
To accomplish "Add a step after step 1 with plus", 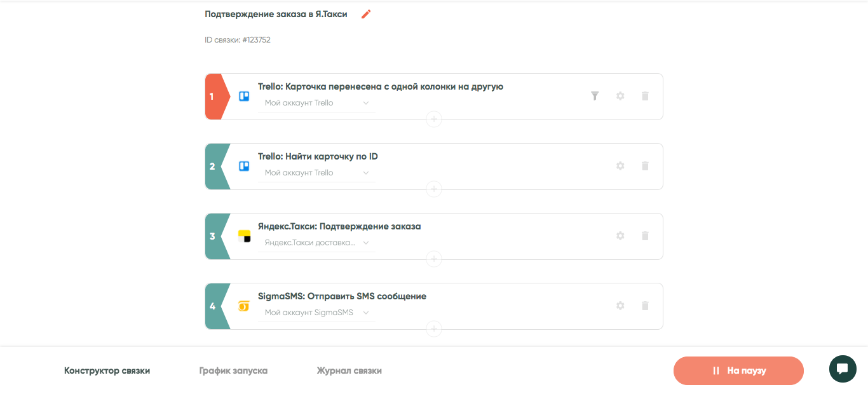I will pyautogui.click(x=434, y=119).
